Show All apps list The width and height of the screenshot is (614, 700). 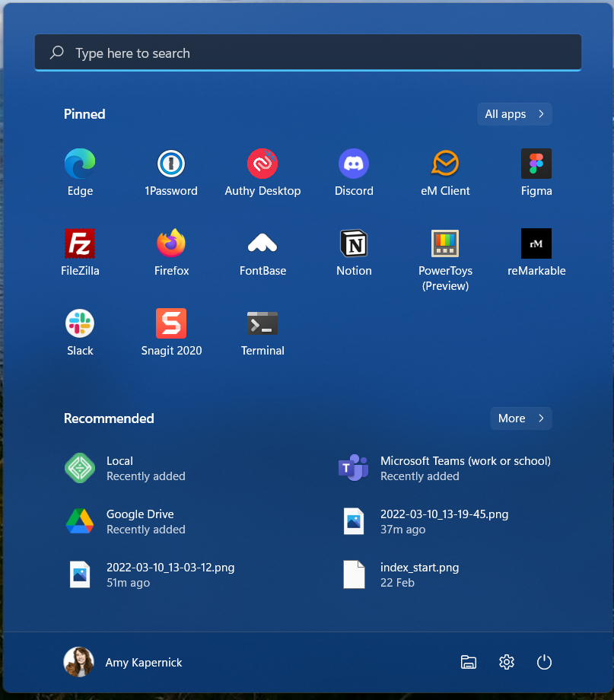514,114
